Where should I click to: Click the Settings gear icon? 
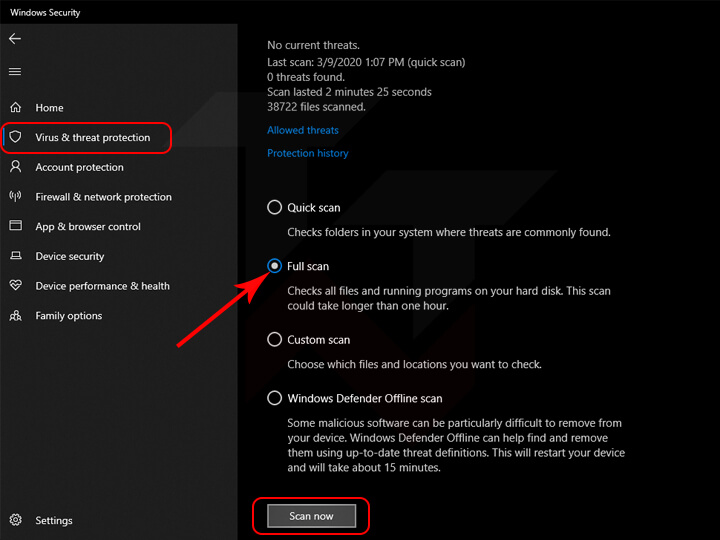(16, 520)
